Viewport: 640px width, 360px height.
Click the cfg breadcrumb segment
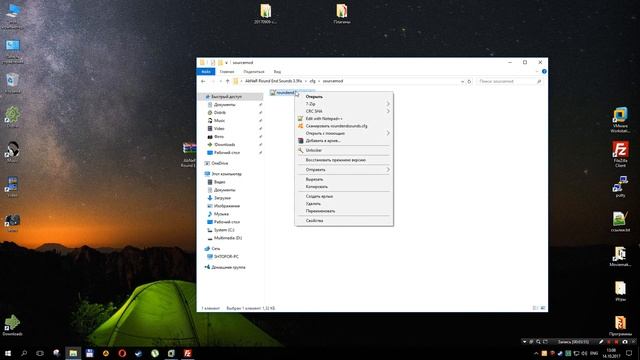pyautogui.click(x=312, y=81)
